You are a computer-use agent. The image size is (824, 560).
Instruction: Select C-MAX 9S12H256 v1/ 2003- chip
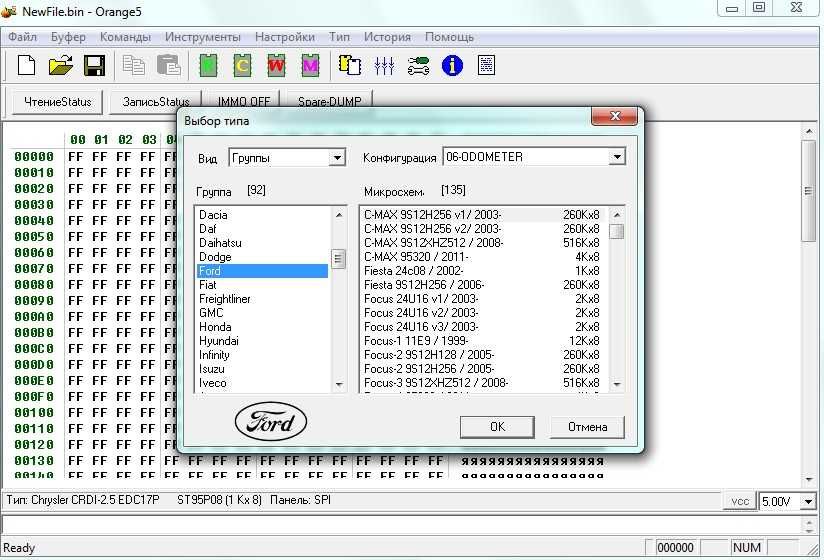(482, 215)
